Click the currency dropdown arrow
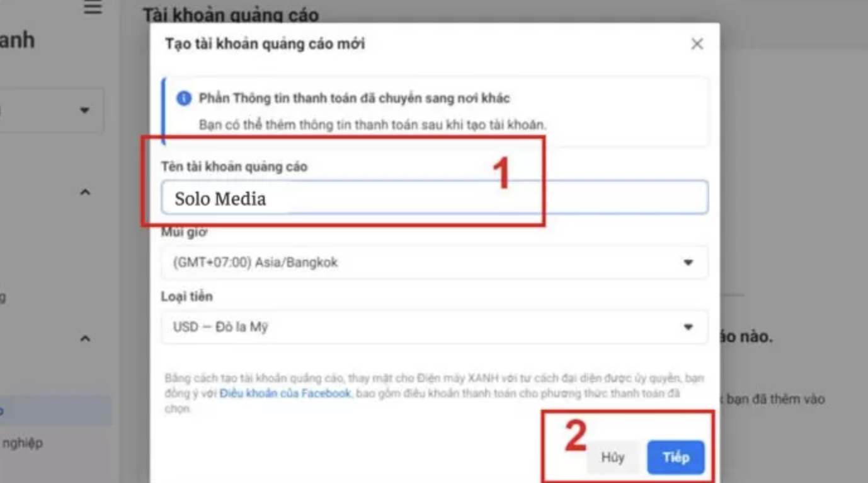This screenshot has width=868, height=483. (688, 327)
